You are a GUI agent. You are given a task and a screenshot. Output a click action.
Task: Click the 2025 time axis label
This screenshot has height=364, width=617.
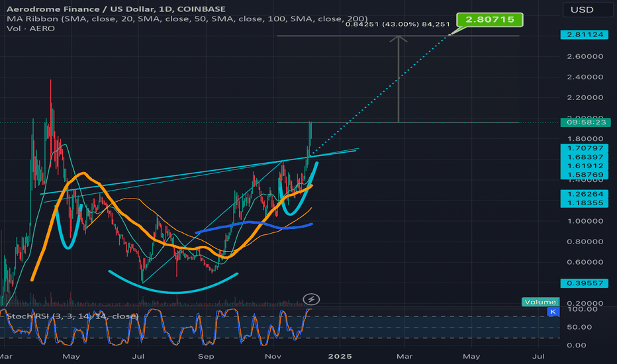pos(340,356)
